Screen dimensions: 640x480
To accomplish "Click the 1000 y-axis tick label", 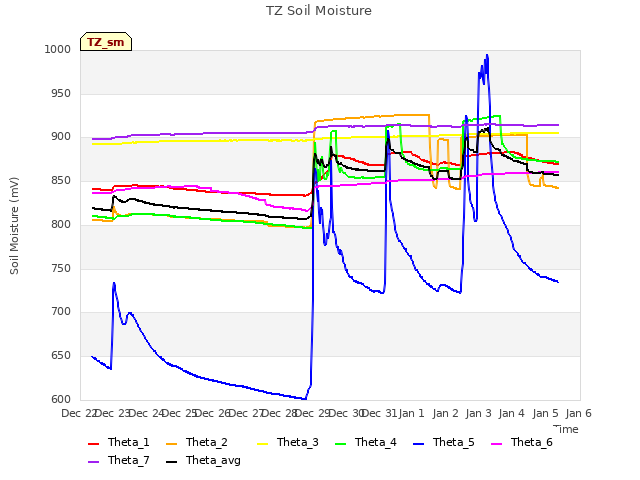I will [x=58, y=49].
